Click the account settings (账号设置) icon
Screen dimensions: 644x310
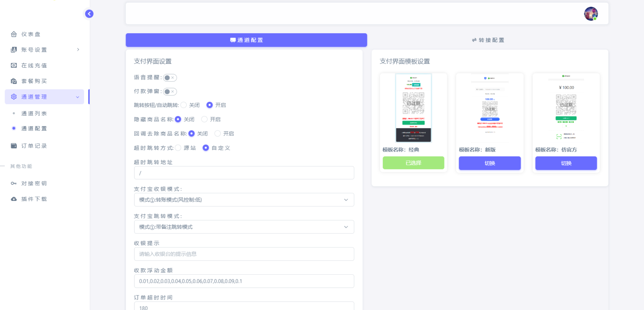pos(14,50)
